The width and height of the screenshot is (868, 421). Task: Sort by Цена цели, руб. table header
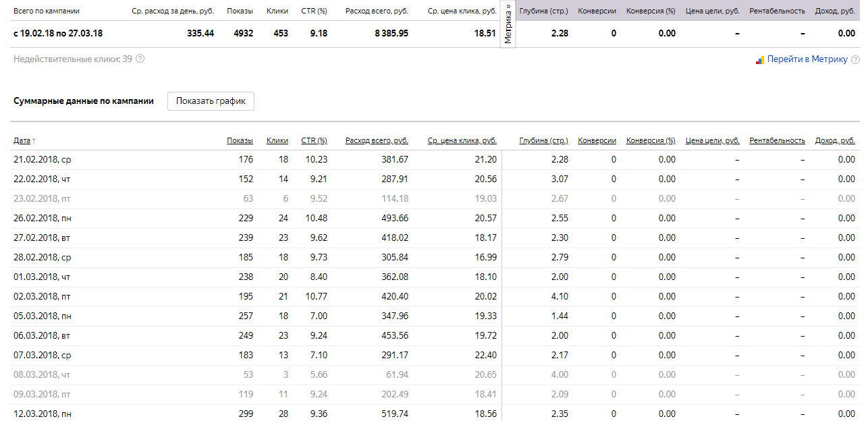point(712,140)
